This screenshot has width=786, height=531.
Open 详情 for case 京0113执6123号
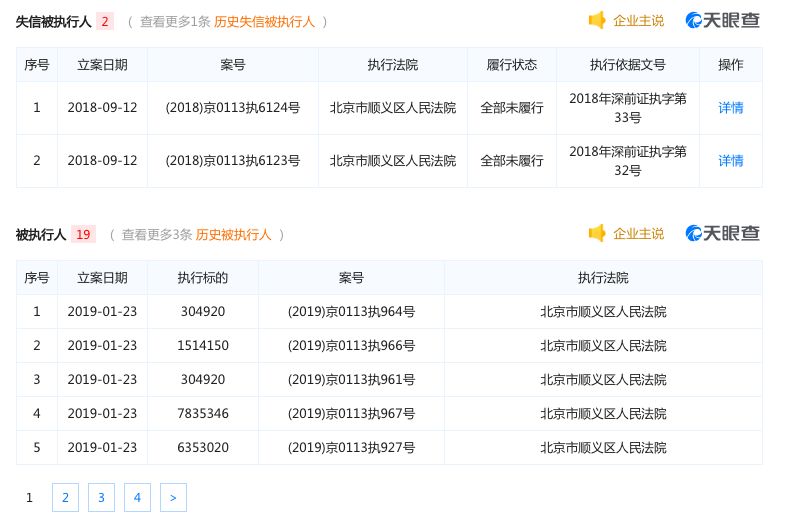(x=731, y=161)
